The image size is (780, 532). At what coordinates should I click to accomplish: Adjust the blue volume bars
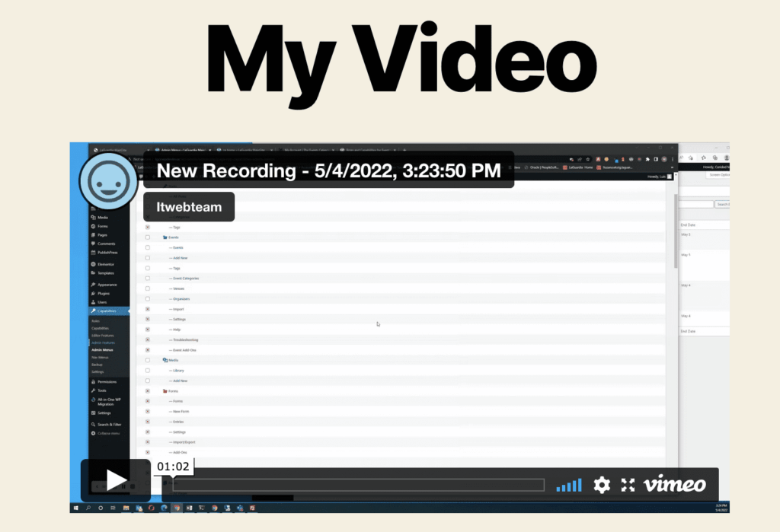[569, 485]
